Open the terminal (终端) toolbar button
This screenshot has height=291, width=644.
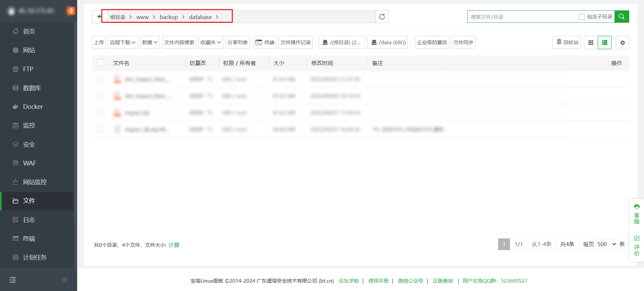click(265, 43)
